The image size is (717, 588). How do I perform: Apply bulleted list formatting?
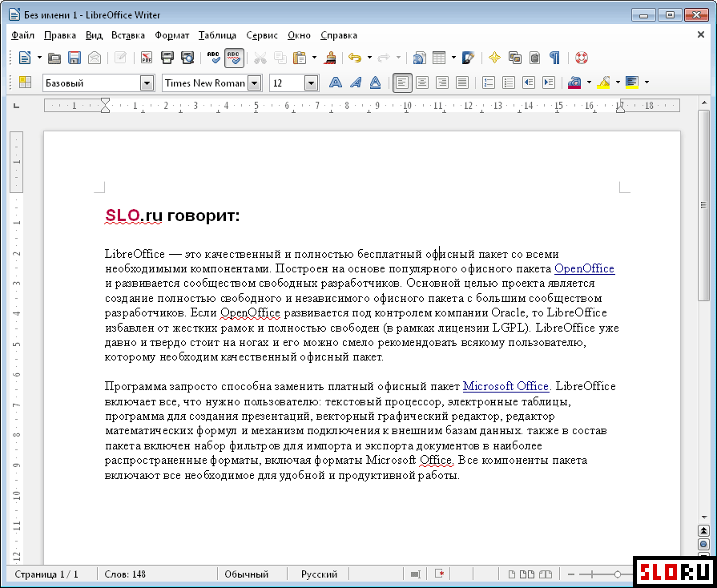coord(509,83)
